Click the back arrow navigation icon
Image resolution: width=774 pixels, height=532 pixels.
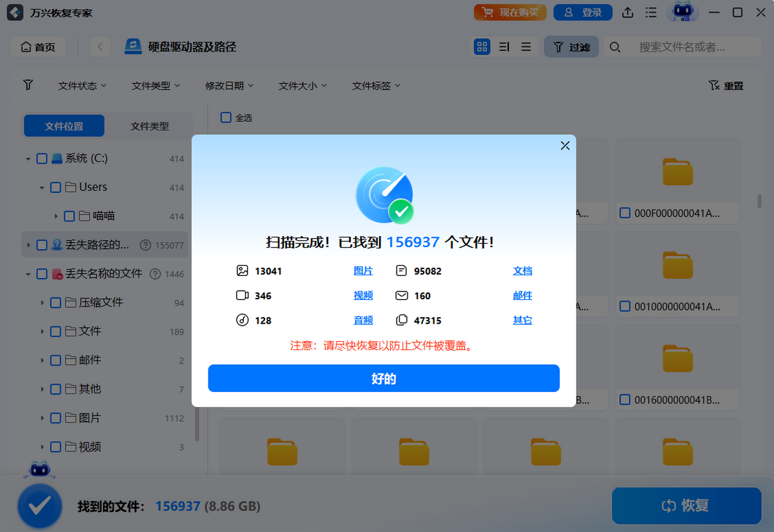coord(100,46)
